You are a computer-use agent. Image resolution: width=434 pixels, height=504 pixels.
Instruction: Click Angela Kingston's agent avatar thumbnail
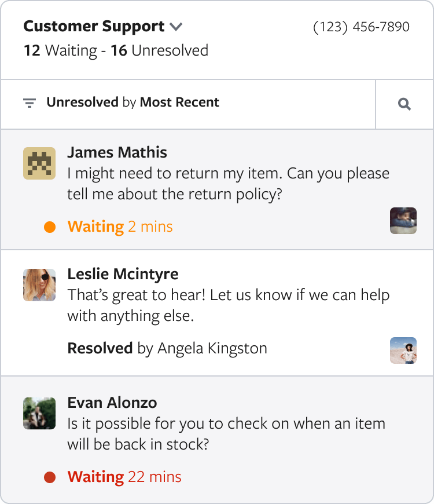[403, 350]
